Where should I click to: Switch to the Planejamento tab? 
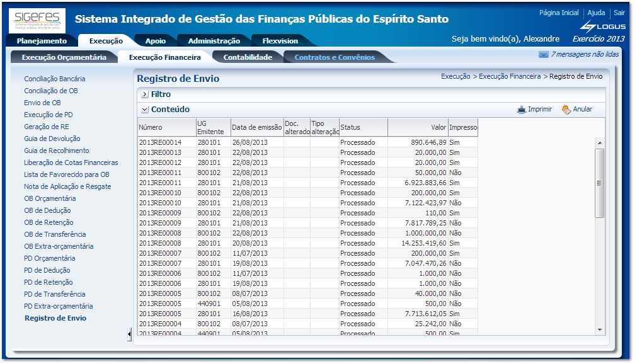(42, 41)
